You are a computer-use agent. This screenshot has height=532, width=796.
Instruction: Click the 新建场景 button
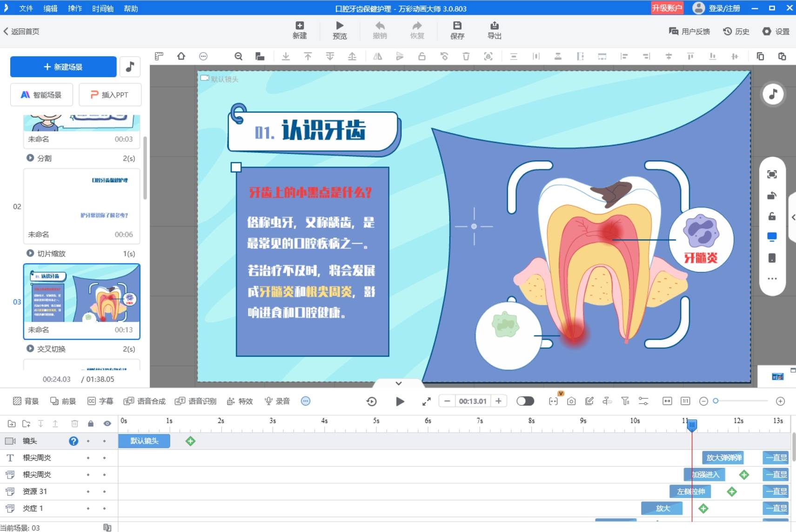pyautogui.click(x=63, y=67)
